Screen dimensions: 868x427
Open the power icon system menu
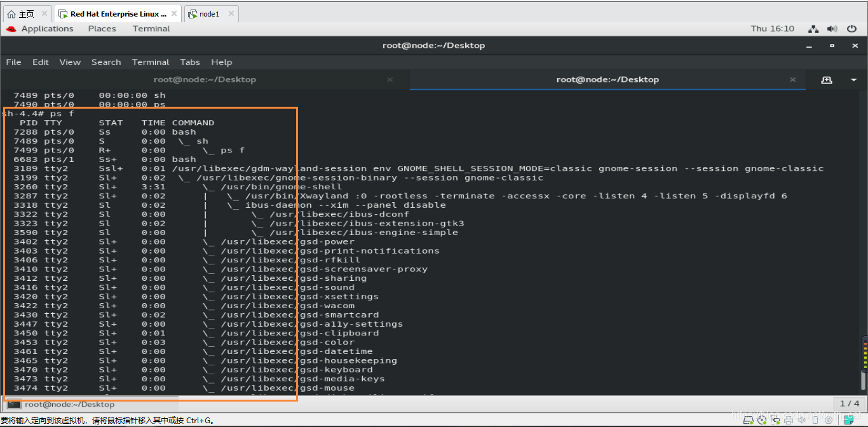pos(851,29)
